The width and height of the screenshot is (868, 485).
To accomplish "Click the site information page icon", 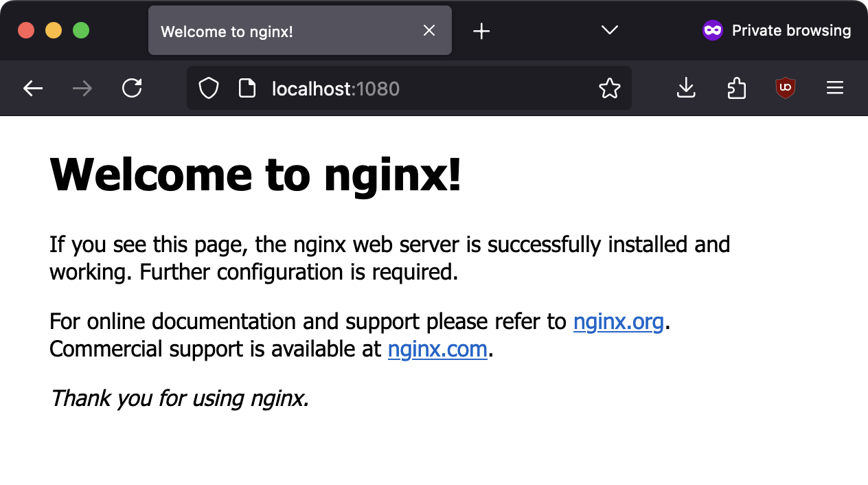I will tap(247, 89).
